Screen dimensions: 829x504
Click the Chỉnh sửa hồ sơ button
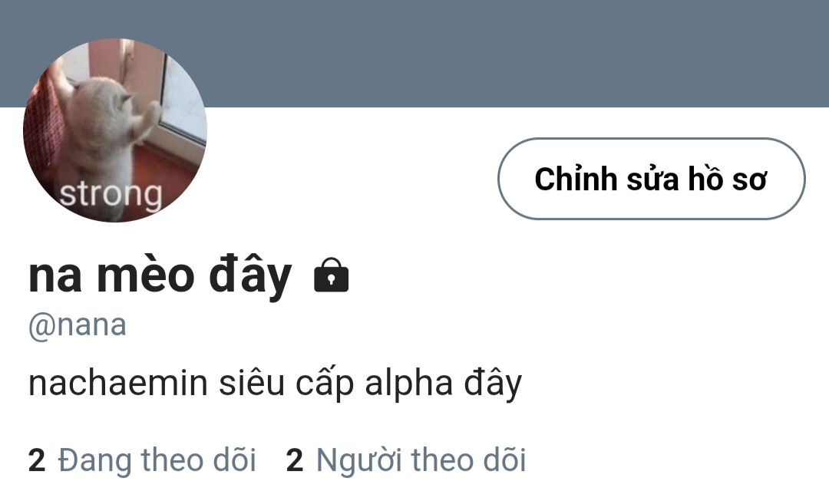(652, 179)
